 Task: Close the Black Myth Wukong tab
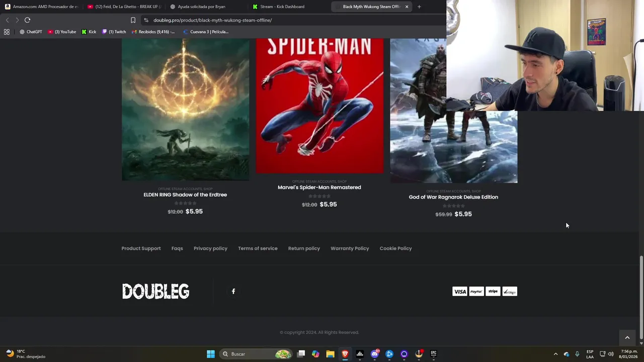coord(407,7)
